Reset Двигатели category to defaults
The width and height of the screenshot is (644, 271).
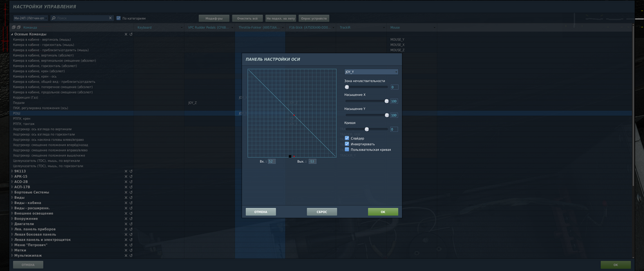(131, 224)
